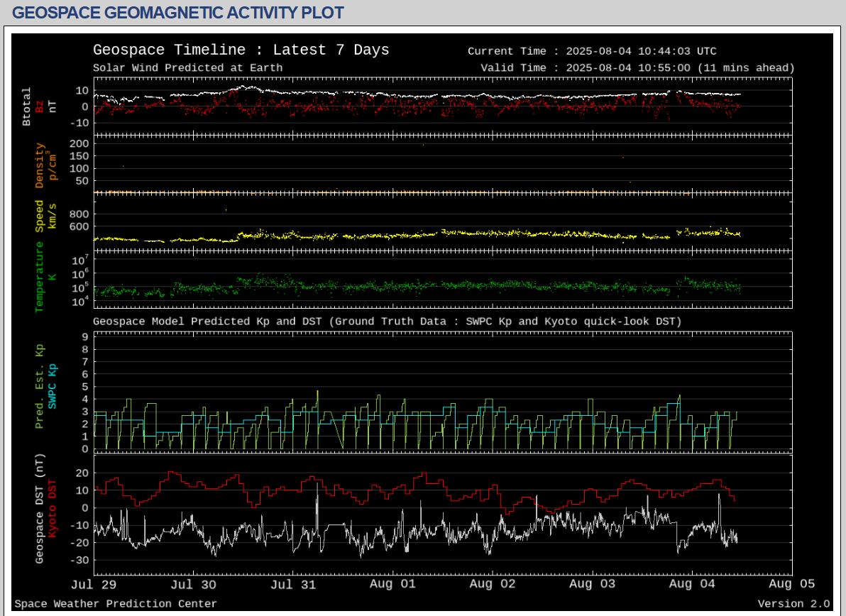
Task: Select the Aug 05 date marker
Action: tap(791, 584)
